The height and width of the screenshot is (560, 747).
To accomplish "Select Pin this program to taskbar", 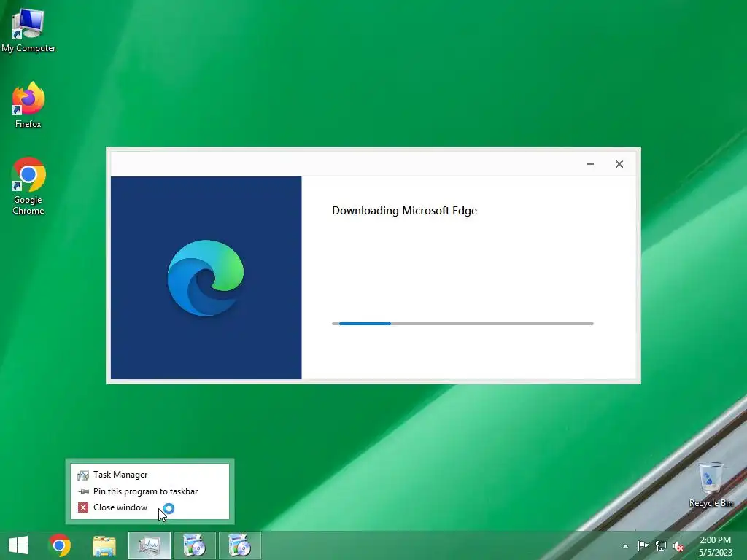I will [x=150, y=491].
